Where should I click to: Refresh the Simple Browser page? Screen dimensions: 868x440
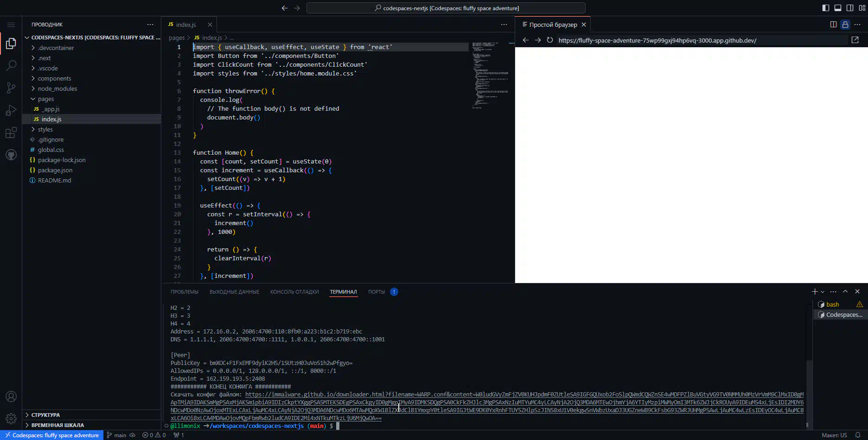[549, 40]
